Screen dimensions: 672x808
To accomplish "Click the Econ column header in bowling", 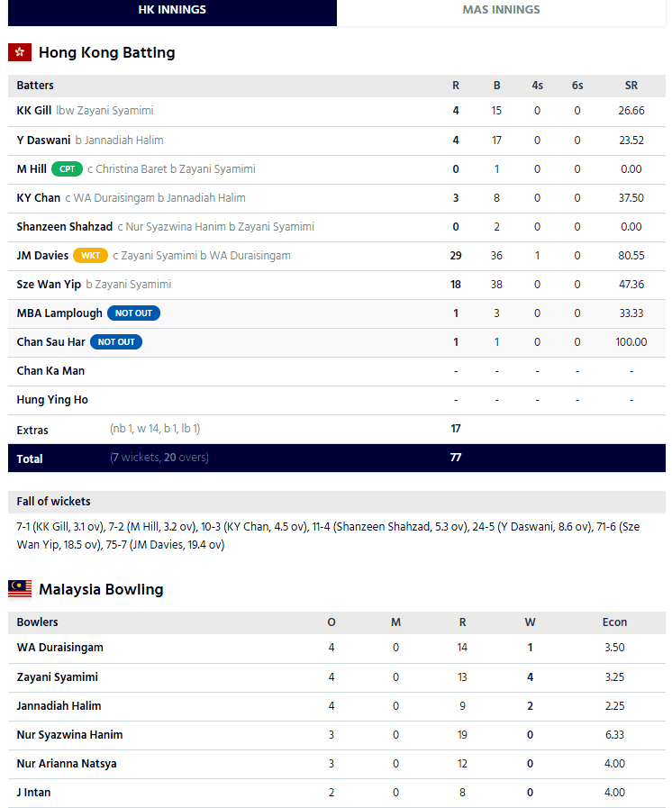I will point(614,622).
